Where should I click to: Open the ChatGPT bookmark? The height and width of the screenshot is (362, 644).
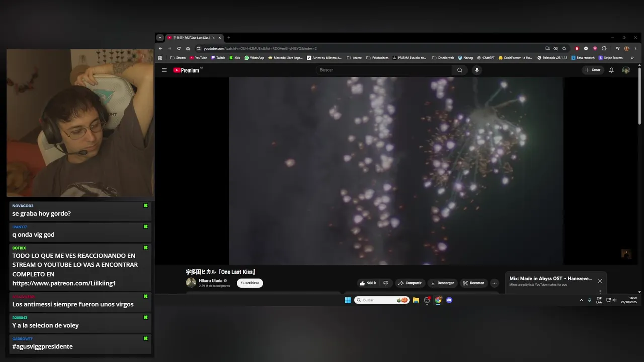click(x=486, y=58)
